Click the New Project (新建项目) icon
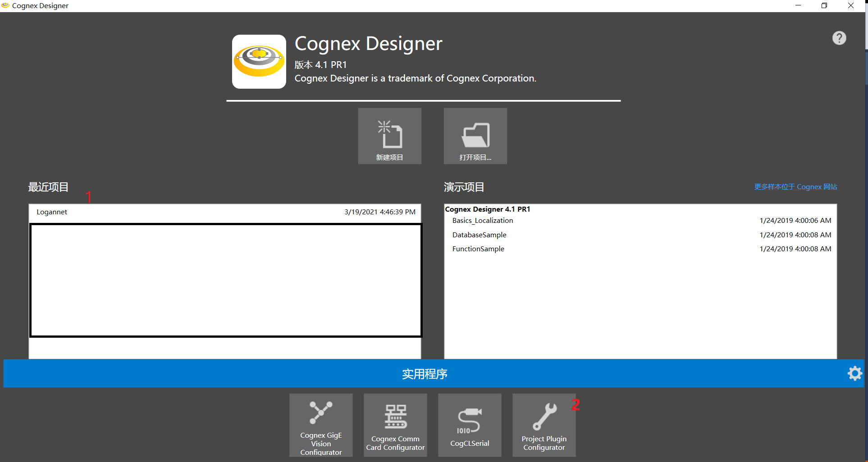The width and height of the screenshot is (868, 462). [390, 136]
